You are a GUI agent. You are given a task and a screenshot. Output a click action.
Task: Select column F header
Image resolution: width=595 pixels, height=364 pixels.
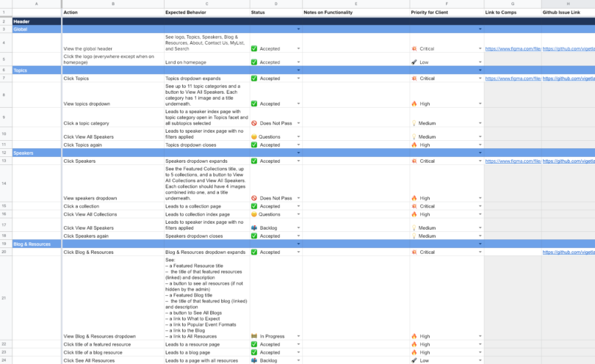point(447,4)
